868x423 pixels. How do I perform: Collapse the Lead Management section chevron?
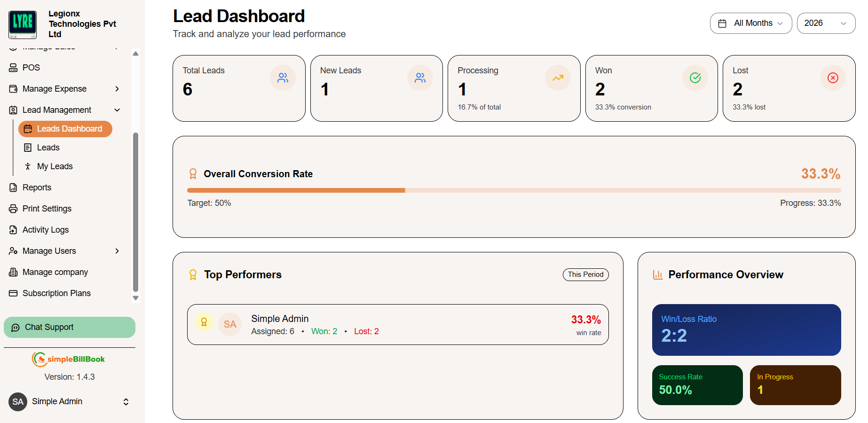pos(117,110)
